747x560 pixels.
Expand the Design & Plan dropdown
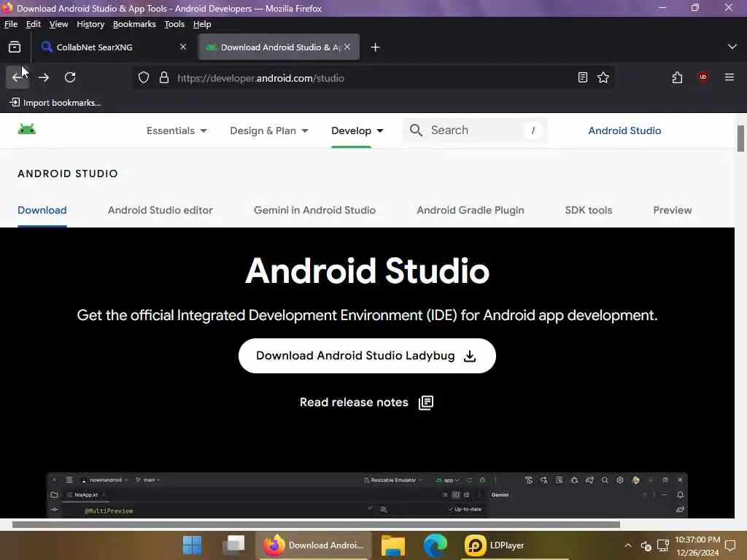pos(269,131)
